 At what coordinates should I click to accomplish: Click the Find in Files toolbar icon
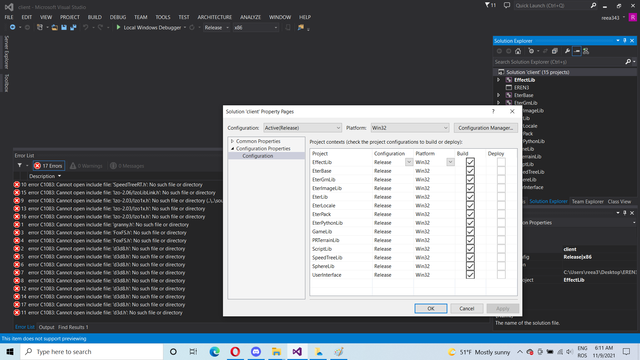click(301, 27)
